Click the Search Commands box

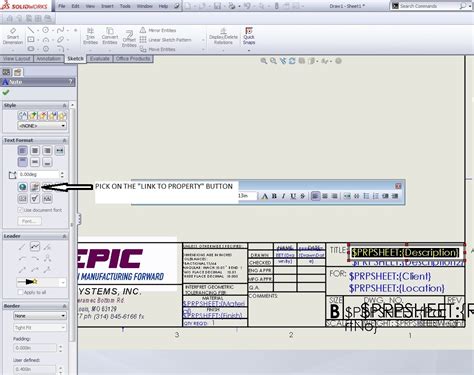[429, 6]
